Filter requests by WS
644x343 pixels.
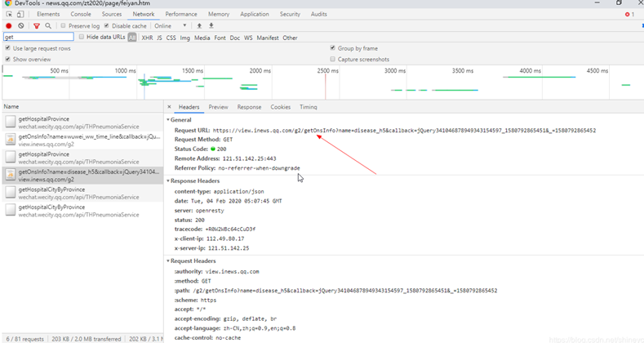click(x=248, y=38)
